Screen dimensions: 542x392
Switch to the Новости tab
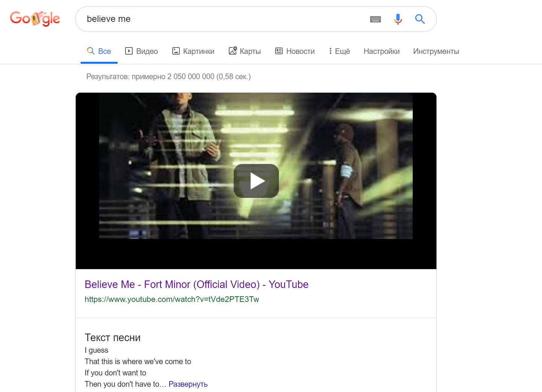coord(295,51)
